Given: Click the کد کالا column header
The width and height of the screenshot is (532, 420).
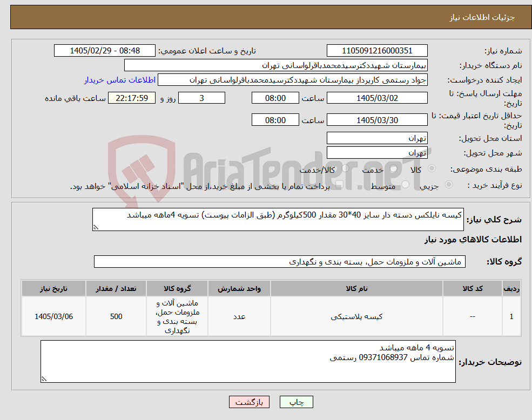Looking at the screenshot, I should click(472, 288).
